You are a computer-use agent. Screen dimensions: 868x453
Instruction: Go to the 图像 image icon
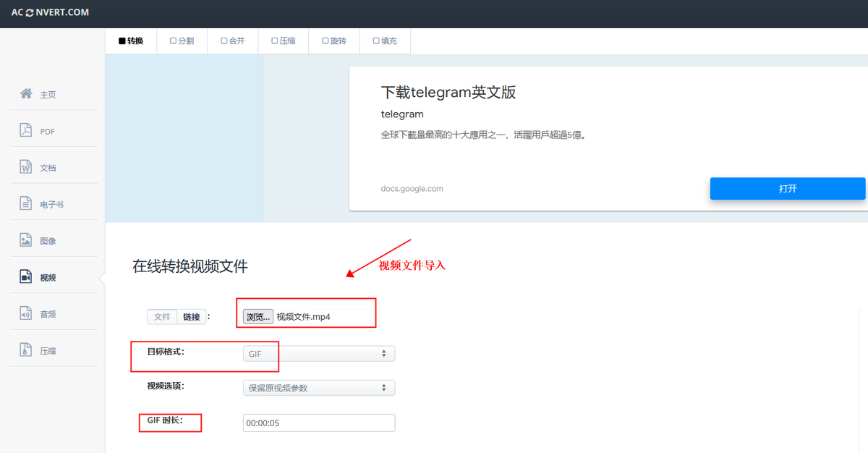(26, 240)
